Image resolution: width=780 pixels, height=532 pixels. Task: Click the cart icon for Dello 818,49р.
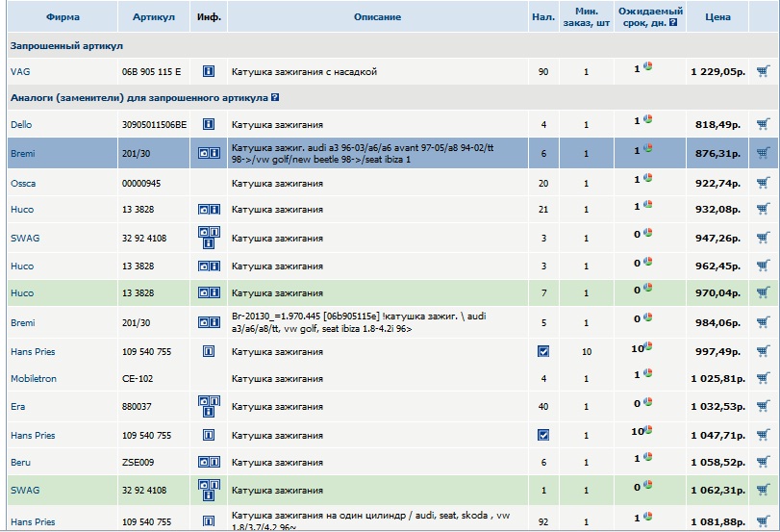pyautogui.click(x=764, y=124)
